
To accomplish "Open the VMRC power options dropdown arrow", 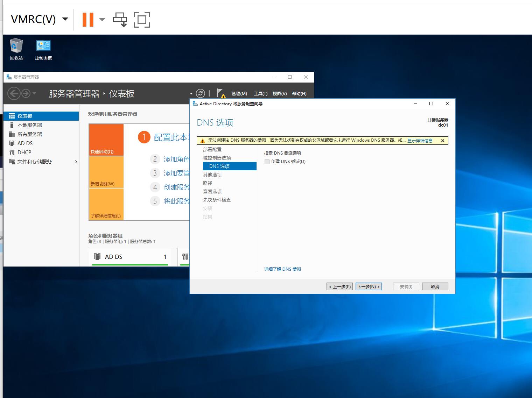I will coord(102,20).
